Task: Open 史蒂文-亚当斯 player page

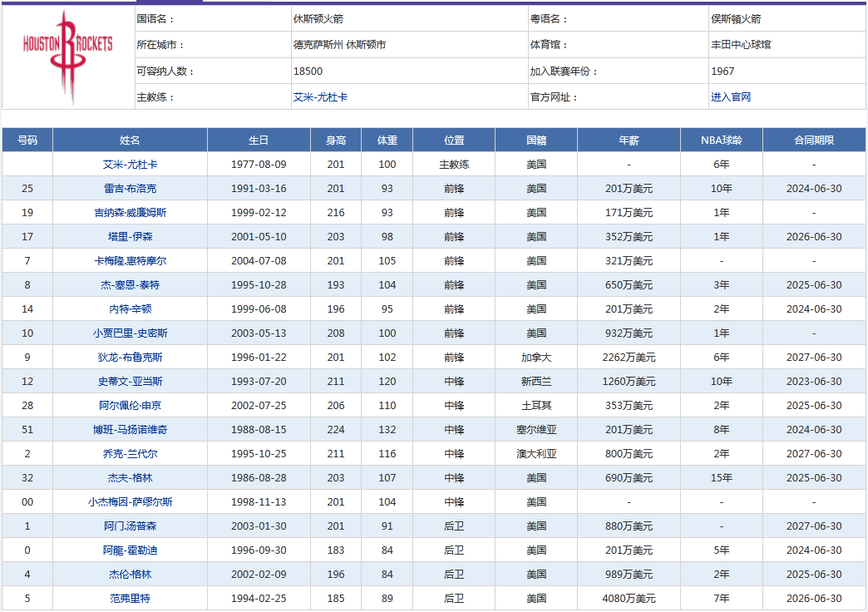Action: coord(130,382)
